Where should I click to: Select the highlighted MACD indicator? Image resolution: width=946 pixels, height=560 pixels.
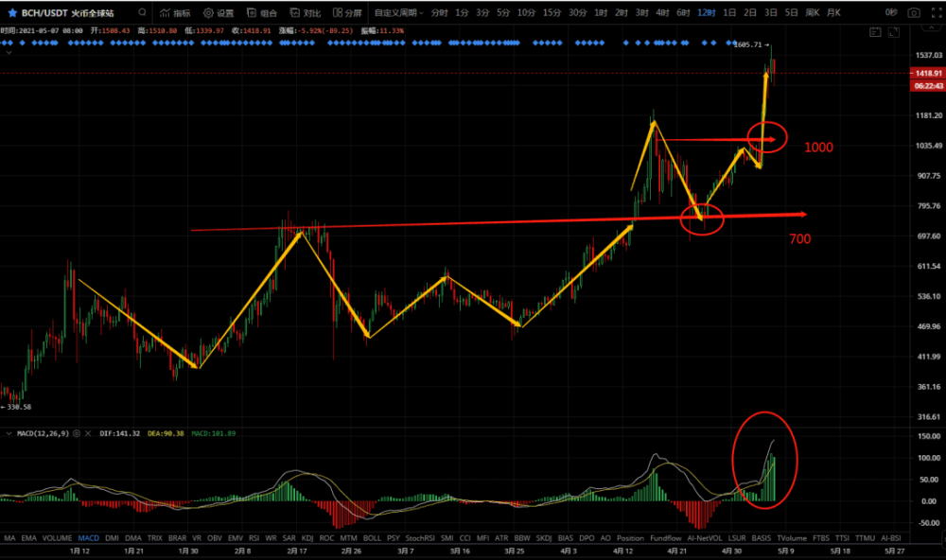[89, 537]
